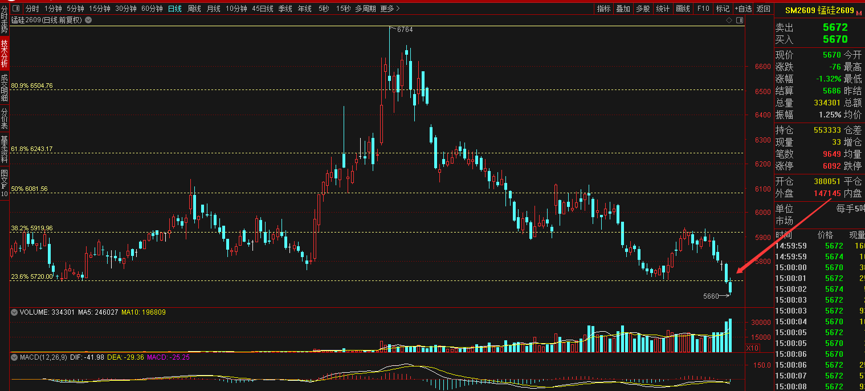Screen dimensions: 865x391
Task: Click the 38.2% 5919.96 Fibonacci label
Action: [x=32, y=228]
